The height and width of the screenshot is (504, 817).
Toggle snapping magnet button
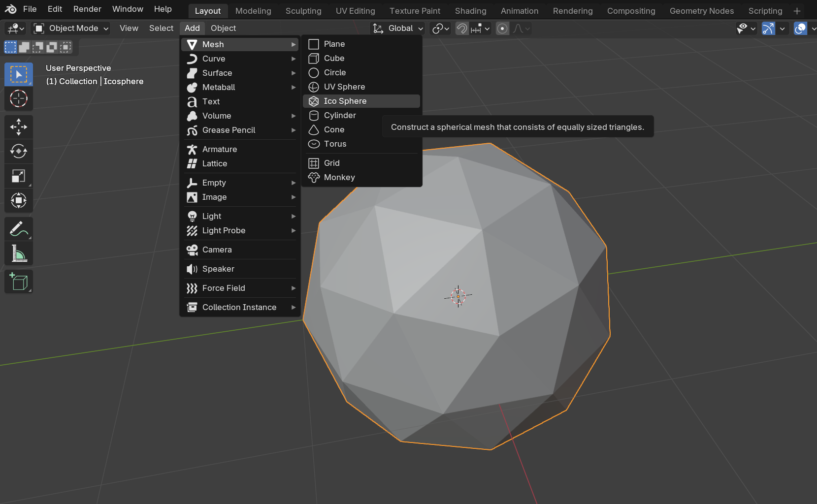coord(462,29)
